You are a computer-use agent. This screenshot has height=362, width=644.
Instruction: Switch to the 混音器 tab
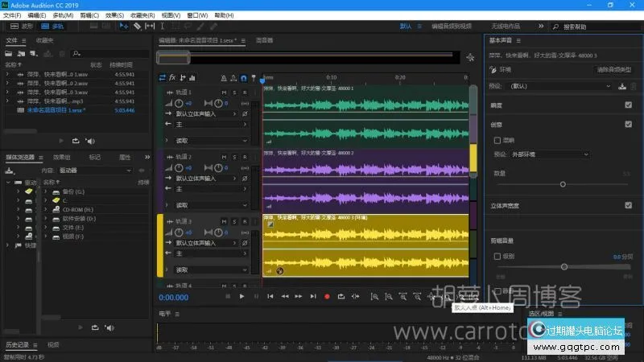coord(264,39)
